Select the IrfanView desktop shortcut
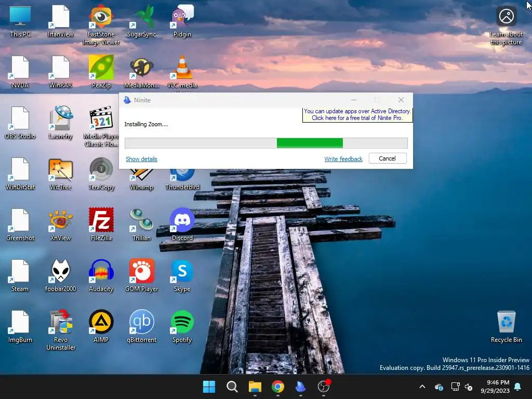The image size is (532, 399). 60,21
